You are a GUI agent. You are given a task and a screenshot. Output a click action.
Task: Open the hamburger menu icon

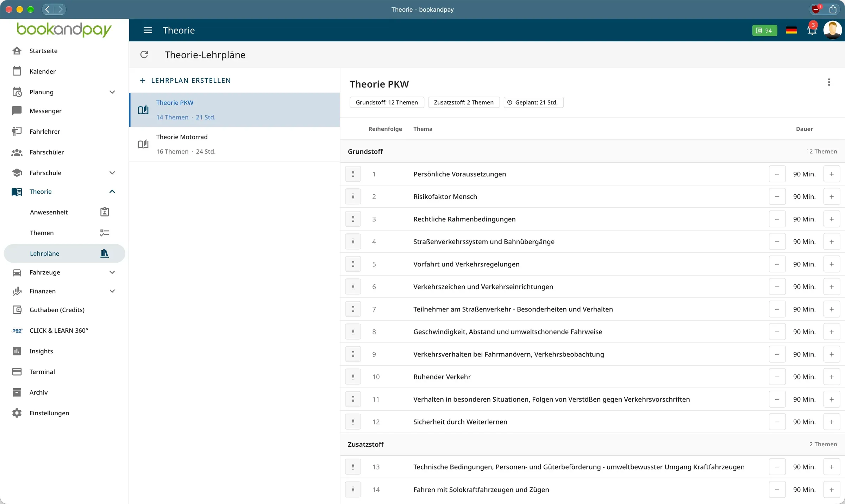tap(148, 30)
